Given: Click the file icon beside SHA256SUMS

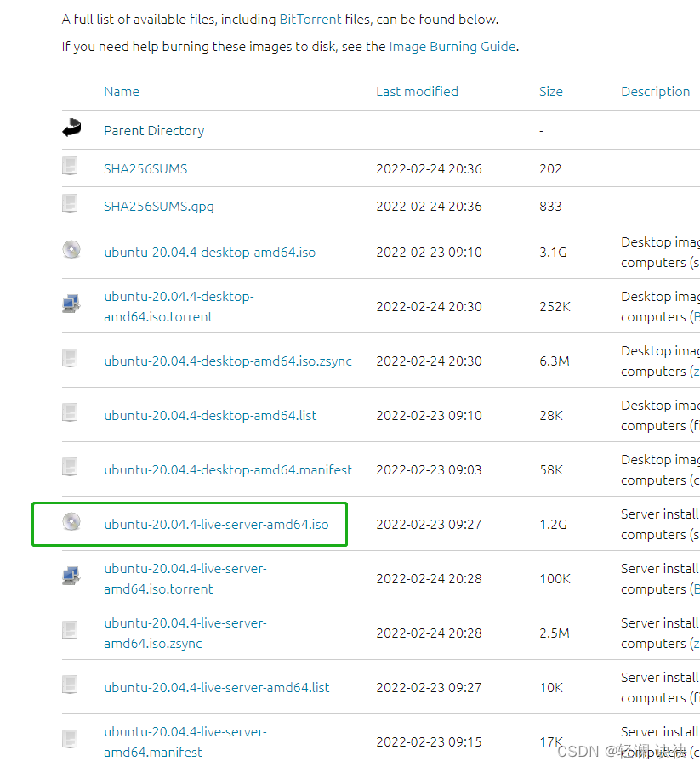Looking at the screenshot, I should (70, 166).
